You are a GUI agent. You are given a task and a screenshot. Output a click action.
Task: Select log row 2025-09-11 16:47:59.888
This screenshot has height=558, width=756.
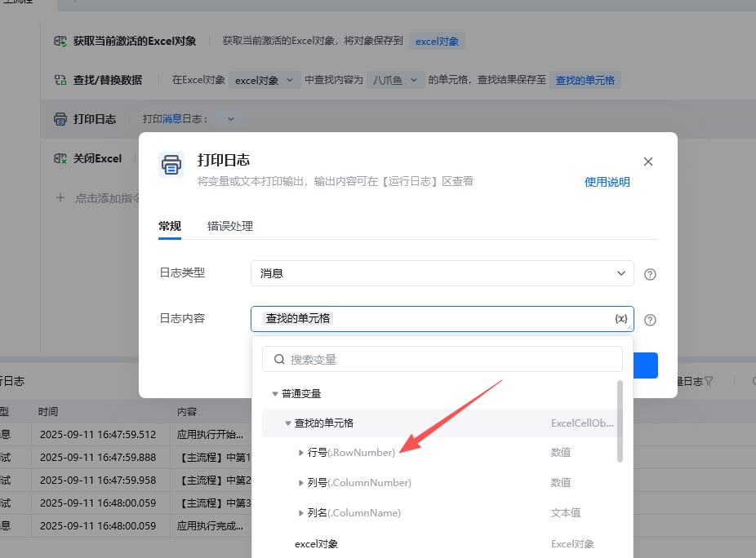[x=98, y=458]
